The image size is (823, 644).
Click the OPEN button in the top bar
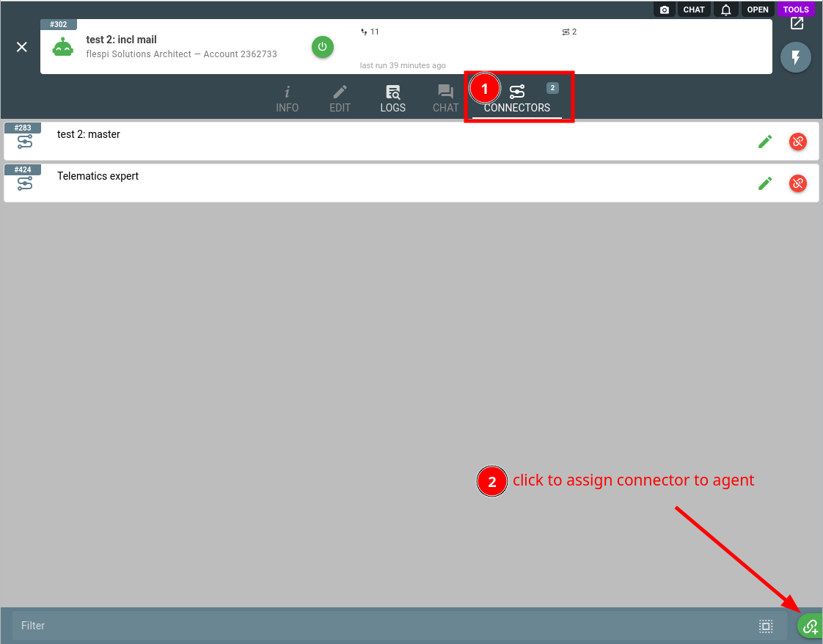(x=758, y=10)
